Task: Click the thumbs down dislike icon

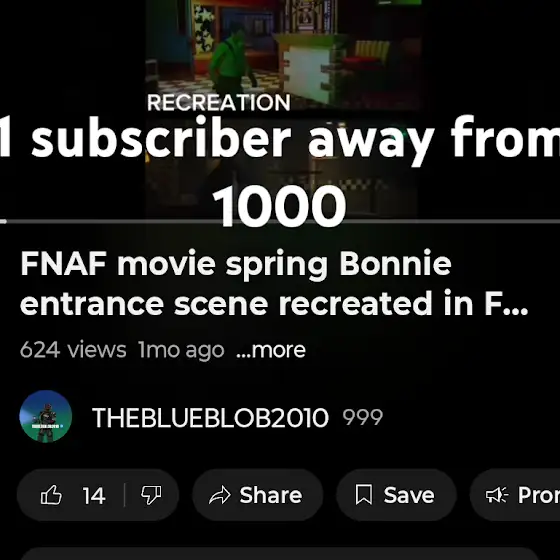Action: point(151,495)
